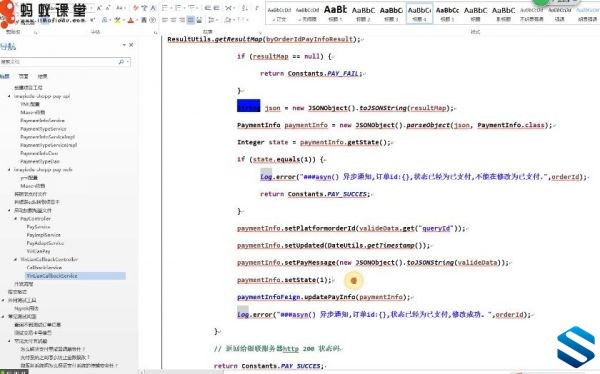Apply the 标题 1 style
This screenshot has width=600, height=374.
pos(335,13)
